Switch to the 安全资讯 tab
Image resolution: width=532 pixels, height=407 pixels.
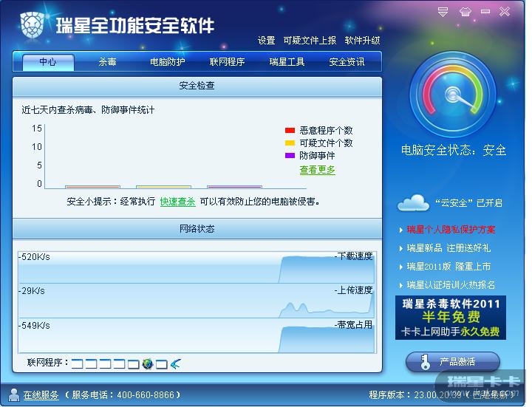tap(347, 62)
